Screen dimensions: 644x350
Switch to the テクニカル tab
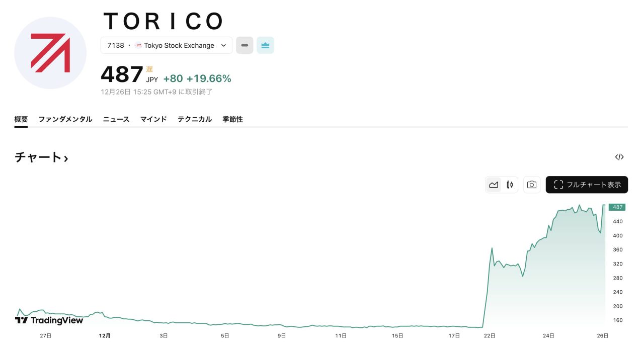click(x=195, y=119)
